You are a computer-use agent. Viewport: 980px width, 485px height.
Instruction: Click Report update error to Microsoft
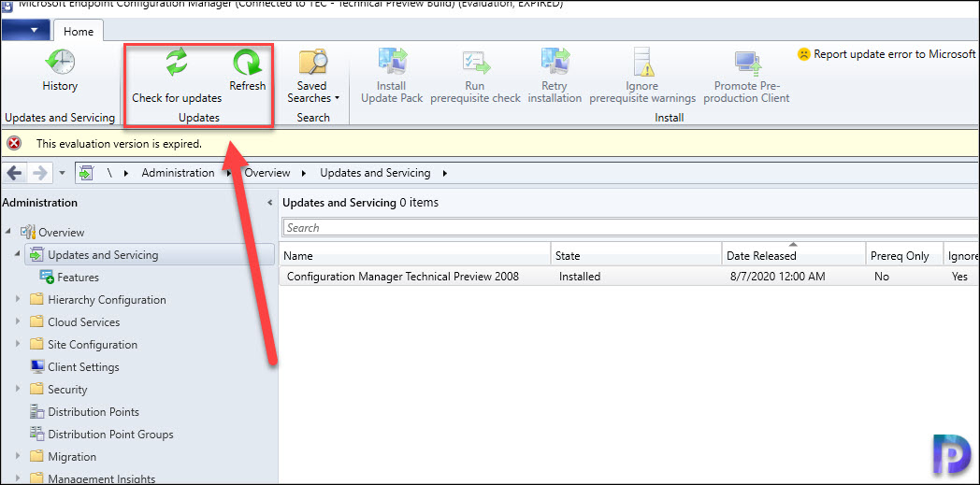(886, 54)
